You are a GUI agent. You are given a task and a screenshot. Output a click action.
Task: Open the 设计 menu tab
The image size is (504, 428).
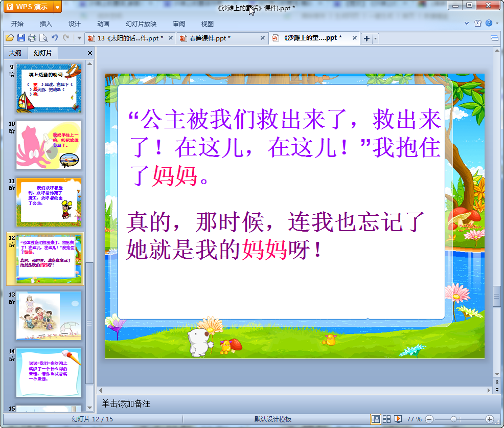click(74, 24)
